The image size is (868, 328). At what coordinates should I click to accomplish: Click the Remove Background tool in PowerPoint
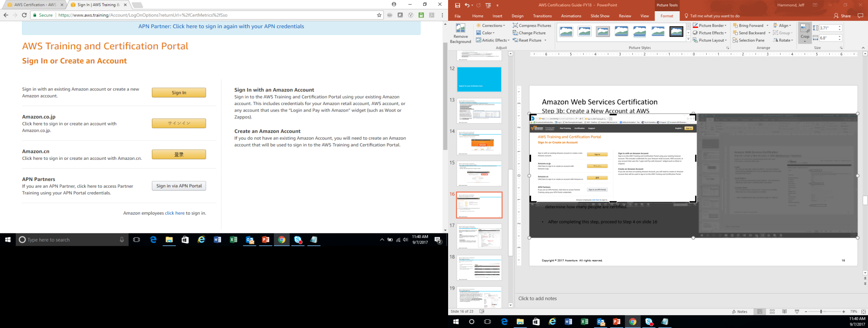[461, 33]
